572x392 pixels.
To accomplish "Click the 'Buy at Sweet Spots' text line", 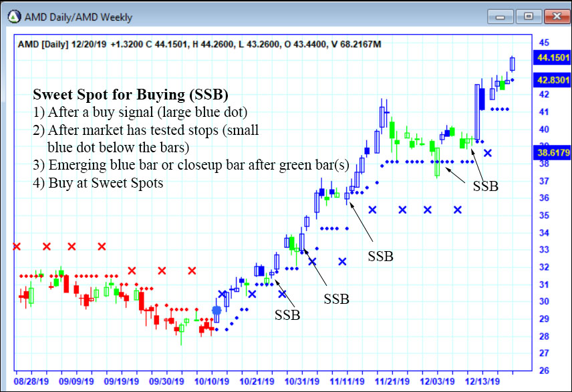I will [x=98, y=183].
